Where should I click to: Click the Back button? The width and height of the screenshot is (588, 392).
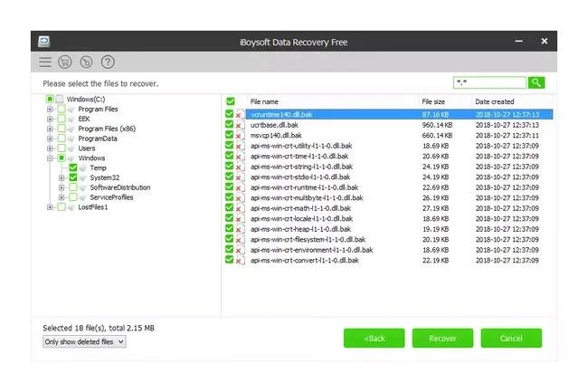pos(375,339)
